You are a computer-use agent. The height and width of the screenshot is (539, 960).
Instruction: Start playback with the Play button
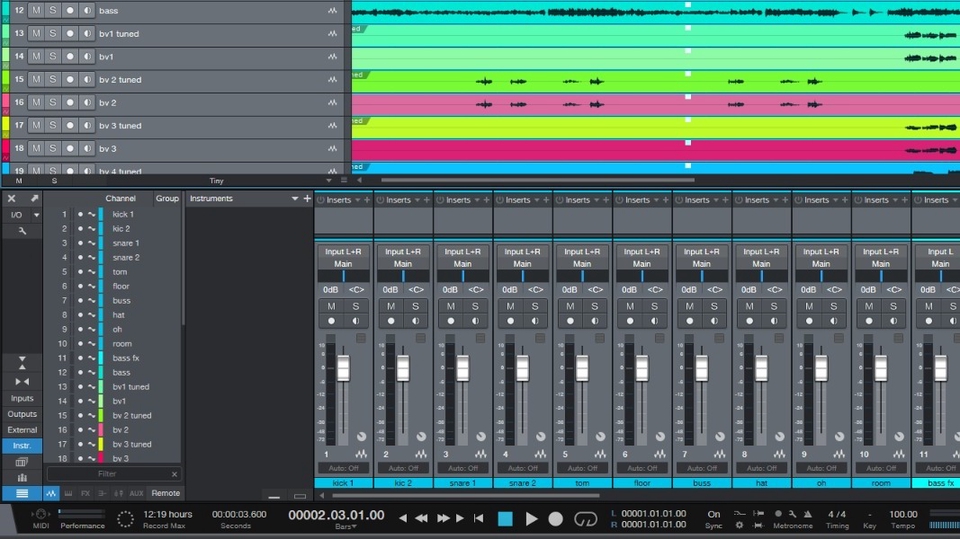(x=531, y=519)
